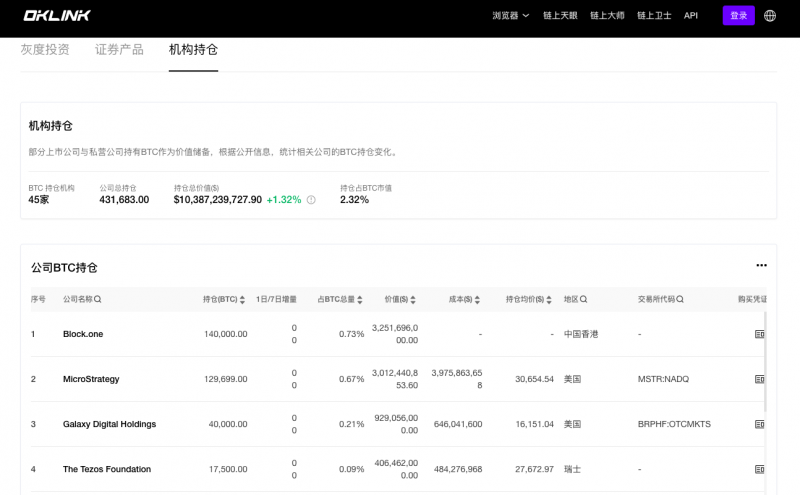
Task: Click the +1.32% change value
Action: pyautogui.click(x=284, y=200)
